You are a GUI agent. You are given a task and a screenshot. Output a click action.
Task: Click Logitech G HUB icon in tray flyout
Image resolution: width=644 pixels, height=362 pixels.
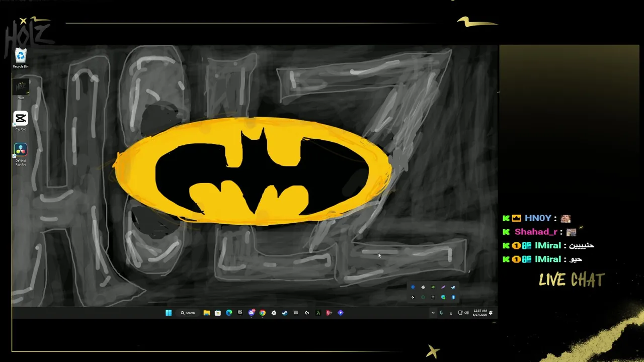tap(413, 297)
